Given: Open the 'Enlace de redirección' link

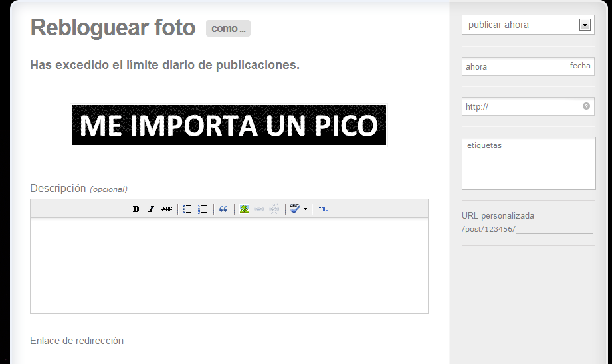Looking at the screenshot, I should (x=77, y=341).
